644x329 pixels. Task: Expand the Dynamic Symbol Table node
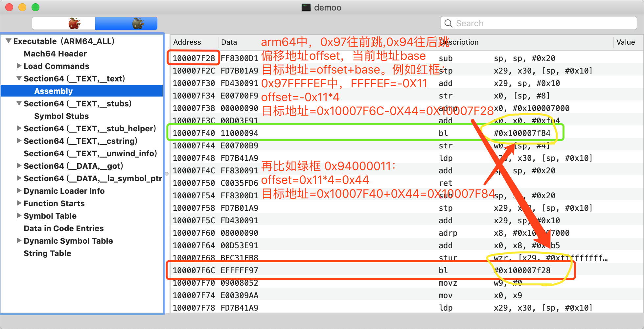[19, 240]
